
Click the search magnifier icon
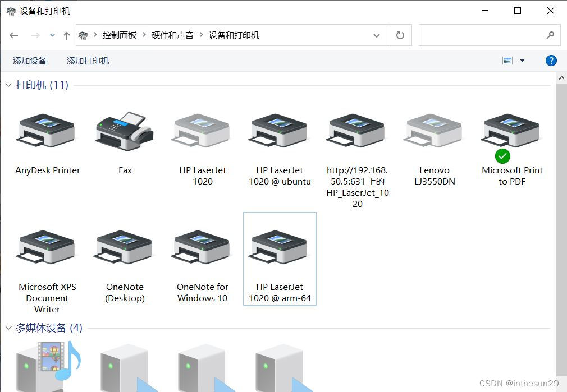550,35
